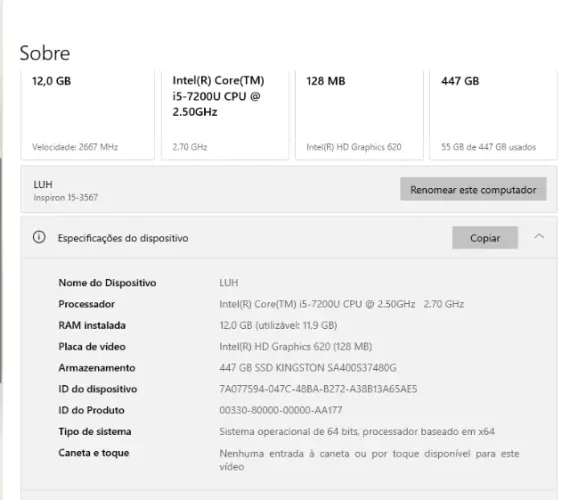Collapse the Especificações do dispositivo section
Screen dimensions: 570x500
click(539, 236)
